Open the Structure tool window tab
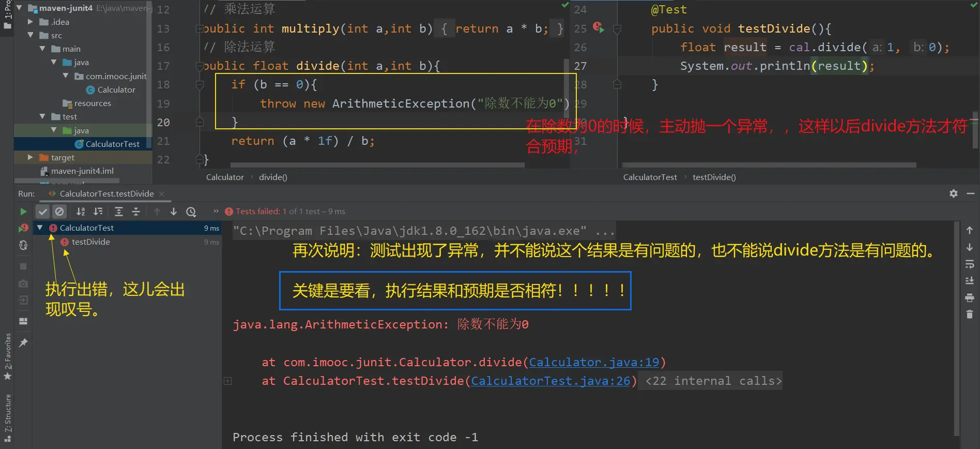Viewport: 980px width, 449px height. coord(7,418)
